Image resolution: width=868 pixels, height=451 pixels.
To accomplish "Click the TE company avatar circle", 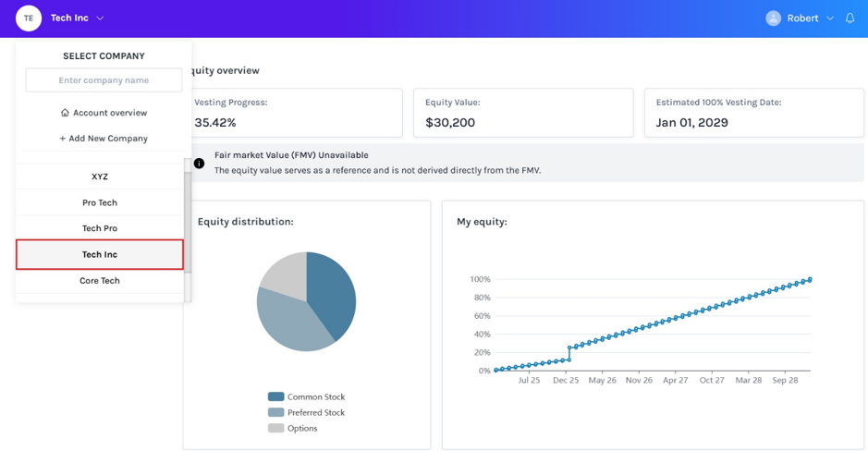I will tap(29, 18).
